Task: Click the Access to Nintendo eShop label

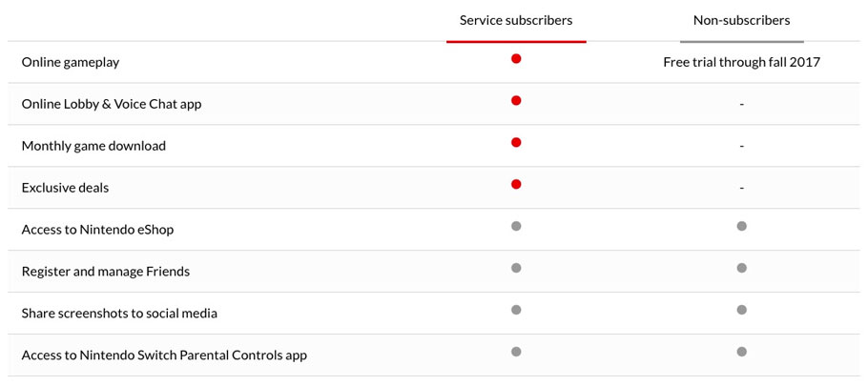Action: pos(97,230)
